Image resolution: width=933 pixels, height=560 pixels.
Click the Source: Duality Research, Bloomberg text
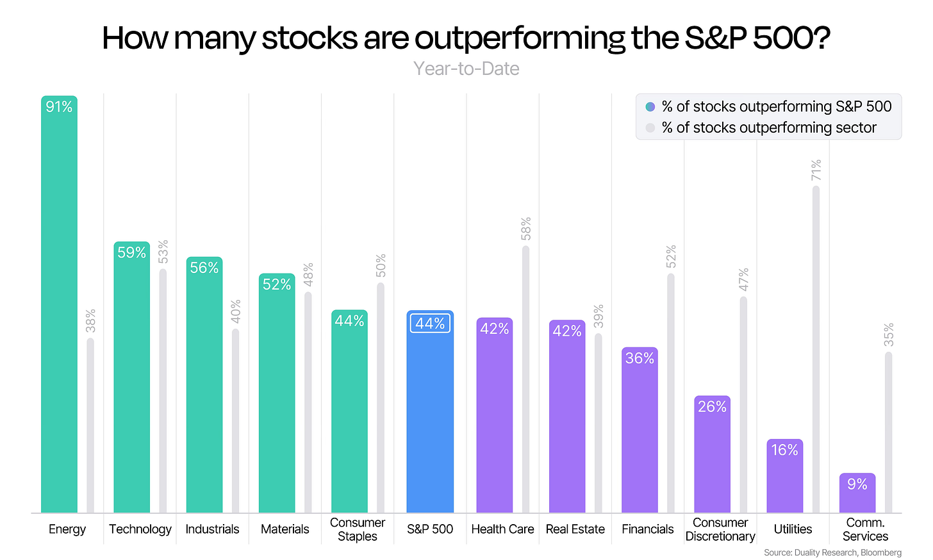pyautogui.click(x=832, y=552)
